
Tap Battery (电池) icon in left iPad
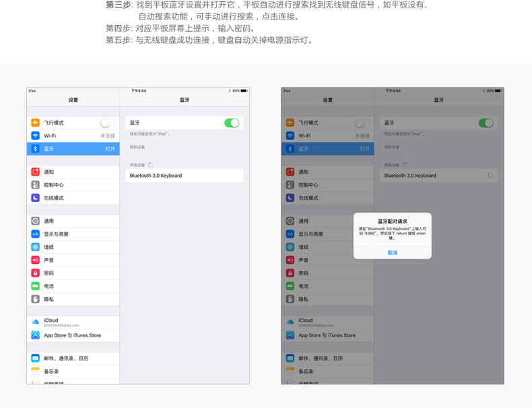coord(35,286)
